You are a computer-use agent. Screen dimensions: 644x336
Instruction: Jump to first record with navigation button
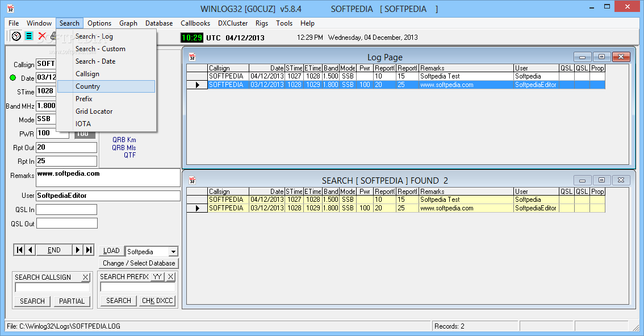[x=19, y=250]
